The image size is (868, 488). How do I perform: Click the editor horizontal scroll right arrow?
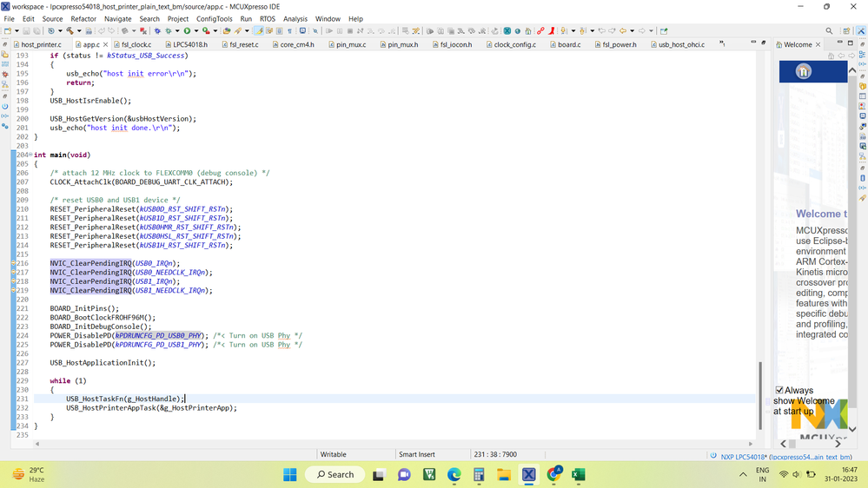pos(751,444)
